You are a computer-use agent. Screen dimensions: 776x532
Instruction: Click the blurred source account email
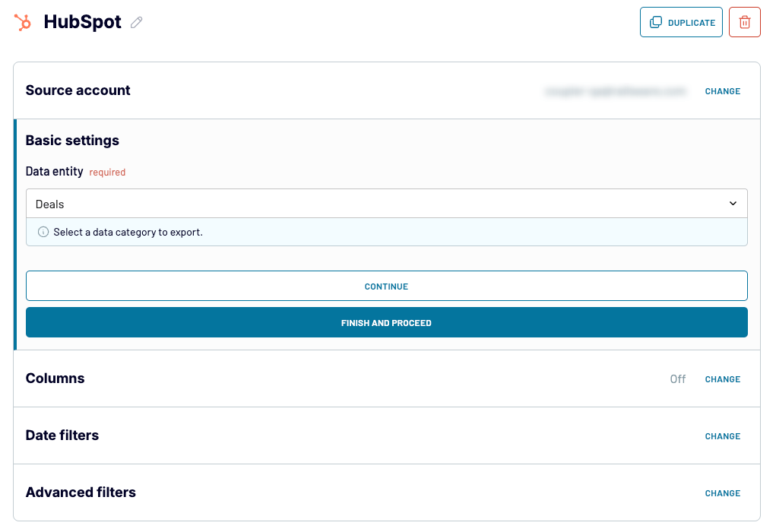(x=615, y=91)
